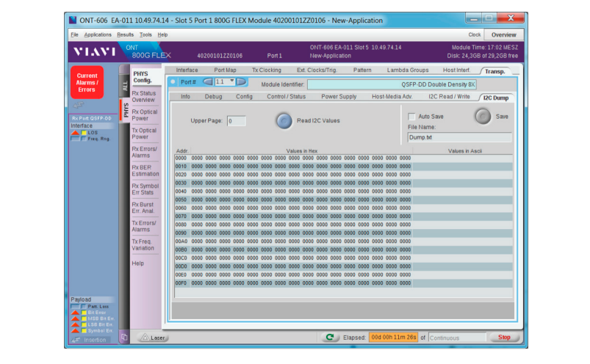Click the Laser warning triangle button

point(153,338)
